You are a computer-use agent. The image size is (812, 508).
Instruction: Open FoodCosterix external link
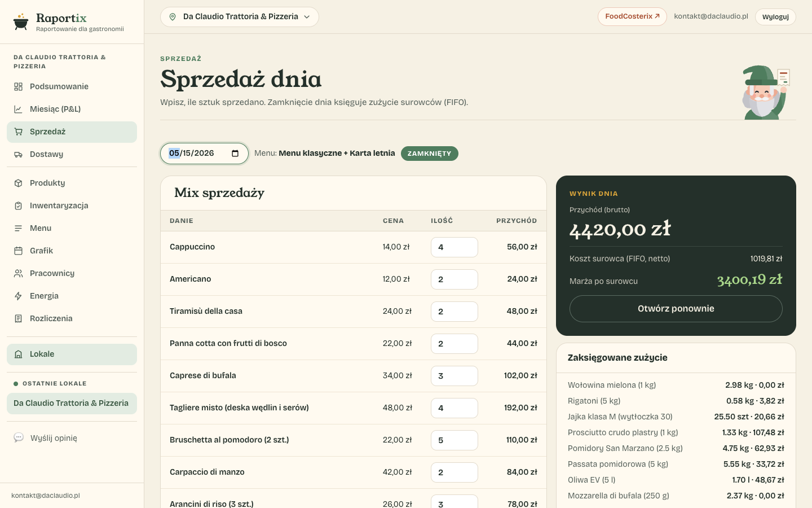point(632,16)
